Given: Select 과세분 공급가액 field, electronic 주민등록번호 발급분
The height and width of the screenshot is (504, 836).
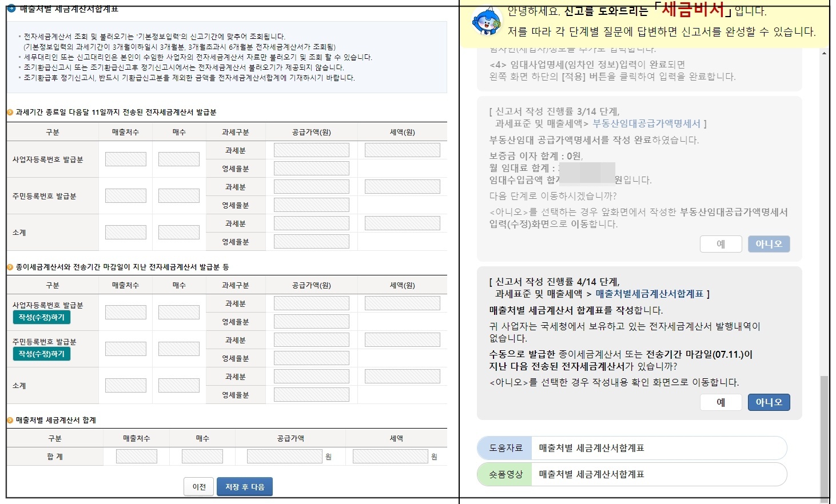Looking at the screenshot, I should (x=312, y=187).
